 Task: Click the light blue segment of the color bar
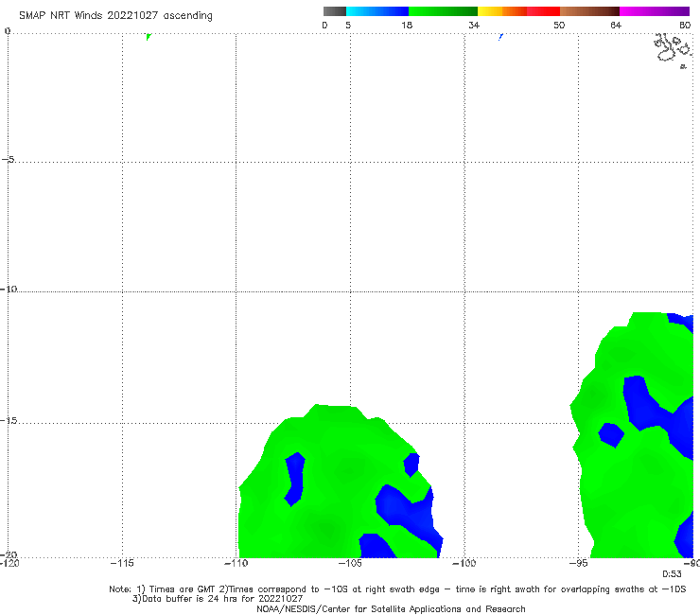tap(377, 11)
